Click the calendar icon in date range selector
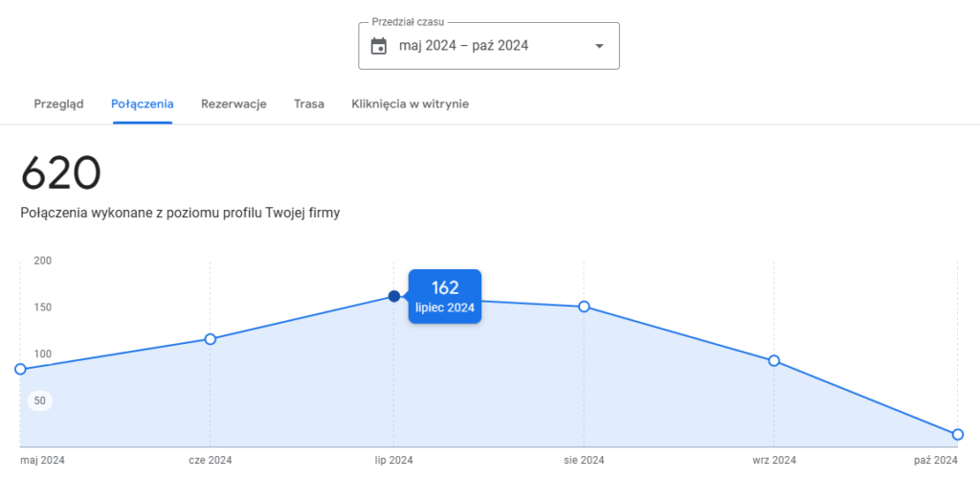 [379, 46]
